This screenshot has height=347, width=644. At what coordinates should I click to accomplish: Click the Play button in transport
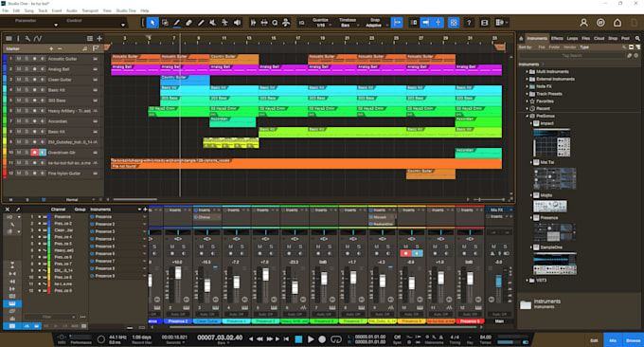point(311,339)
